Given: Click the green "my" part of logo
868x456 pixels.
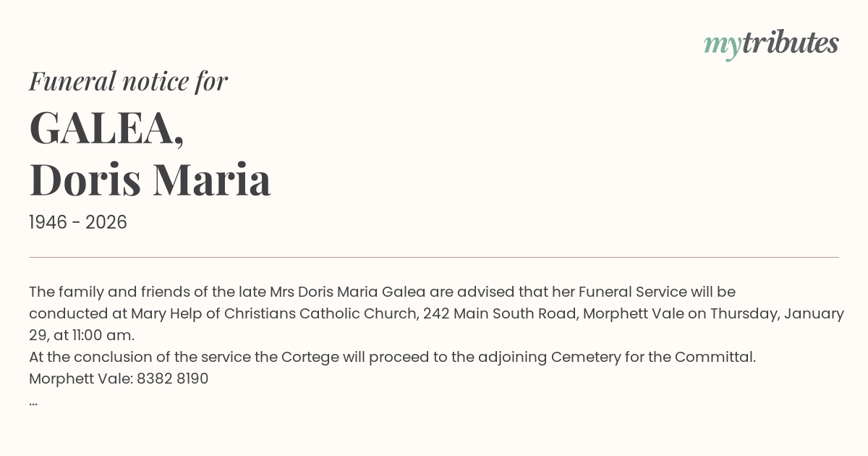Looking at the screenshot, I should click(x=722, y=45).
